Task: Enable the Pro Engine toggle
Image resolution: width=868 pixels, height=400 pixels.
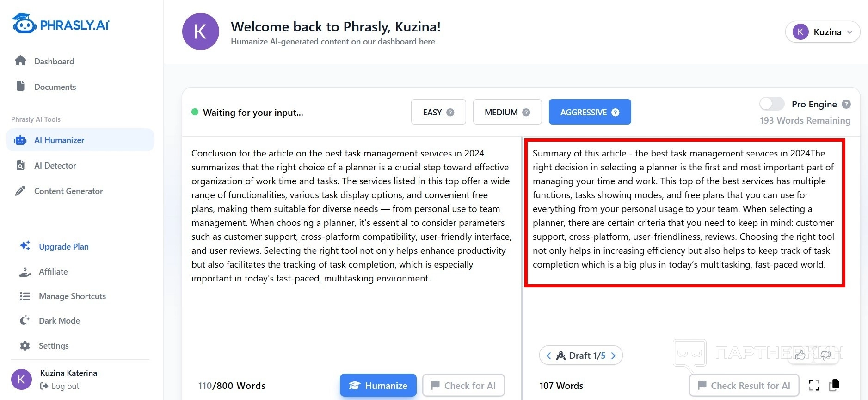Action: coord(772,104)
